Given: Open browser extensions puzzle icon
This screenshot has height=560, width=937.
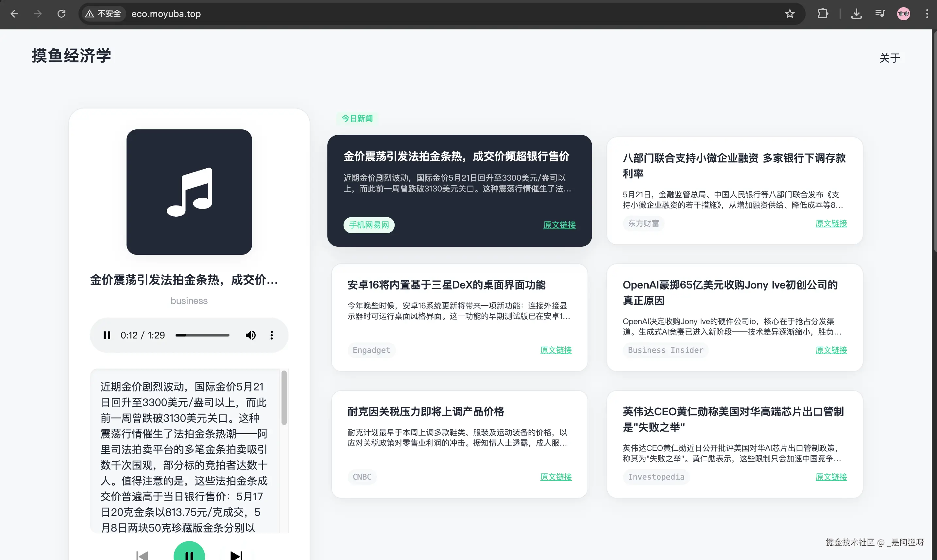Looking at the screenshot, I should (x=823, y=14).
